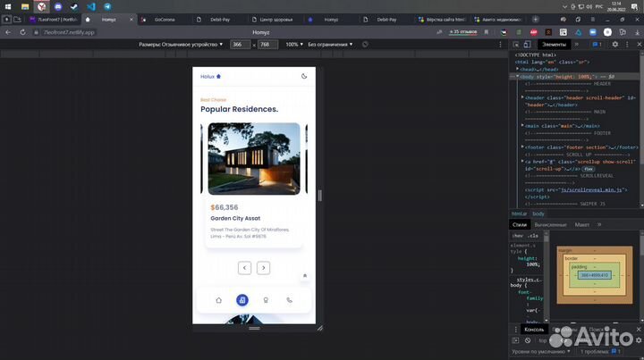Click the clear console icon
This screenshot has height=360, width=644.
coord(528,341)
